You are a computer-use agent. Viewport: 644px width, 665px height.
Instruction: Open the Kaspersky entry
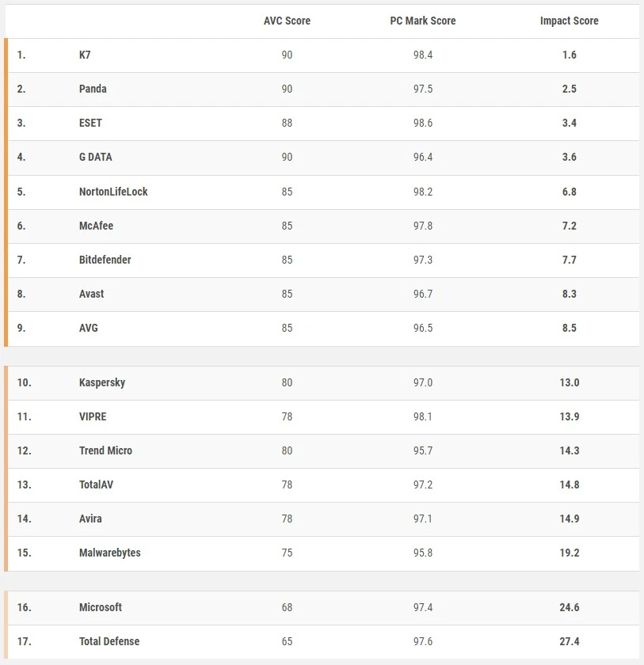[102, 382]
